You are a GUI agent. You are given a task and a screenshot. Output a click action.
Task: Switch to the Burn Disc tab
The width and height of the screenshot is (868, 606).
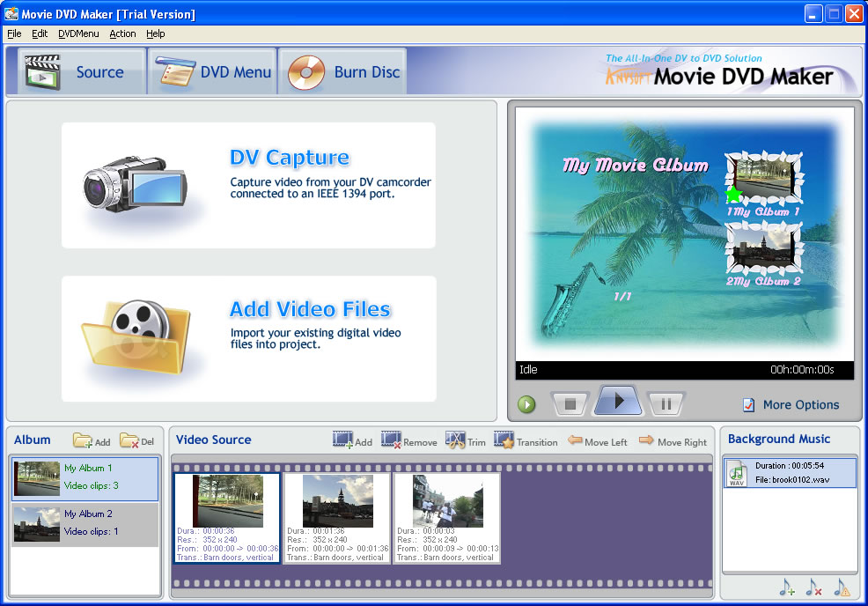[343, 72]
